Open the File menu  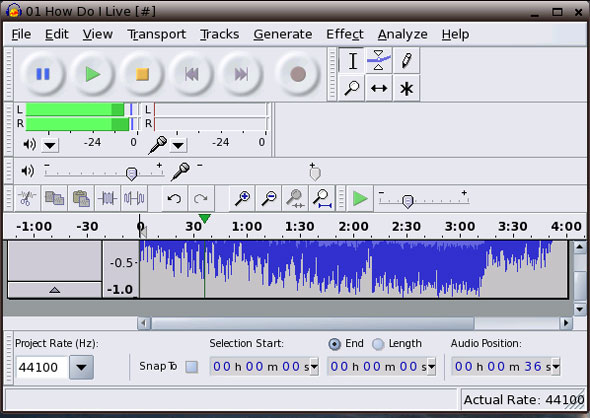[x=21, y=34]
